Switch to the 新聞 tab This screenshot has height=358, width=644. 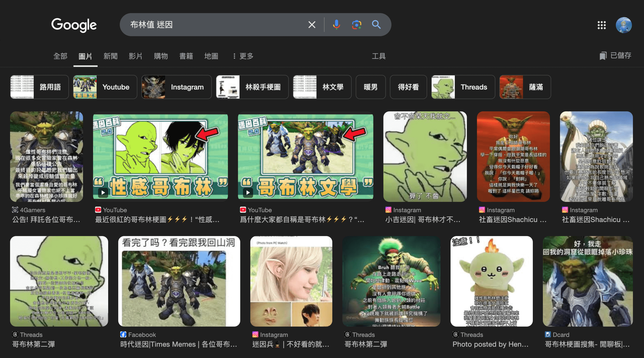pos(110,56)
